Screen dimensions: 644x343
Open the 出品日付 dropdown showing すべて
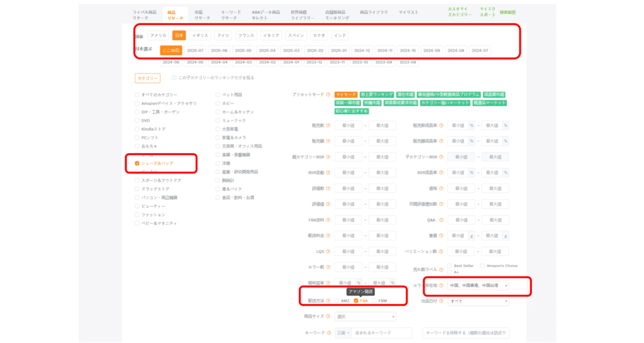(478, 301)
